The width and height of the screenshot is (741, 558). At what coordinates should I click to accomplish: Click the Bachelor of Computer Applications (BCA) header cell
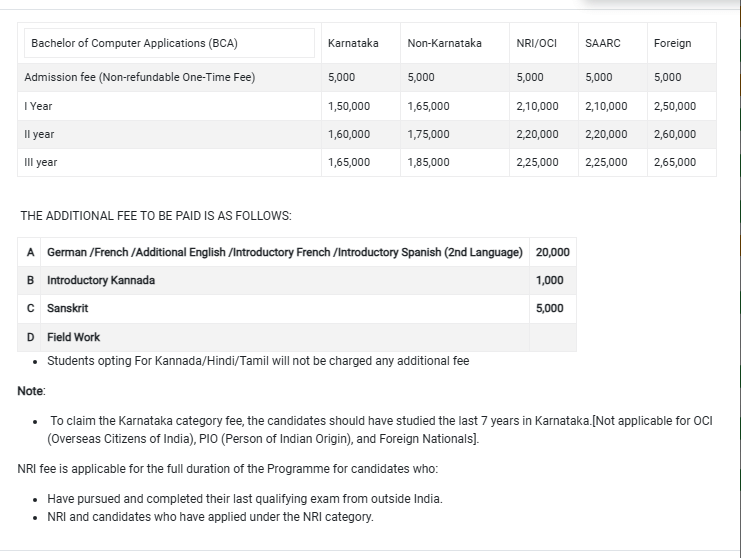[x=134, y=43]
